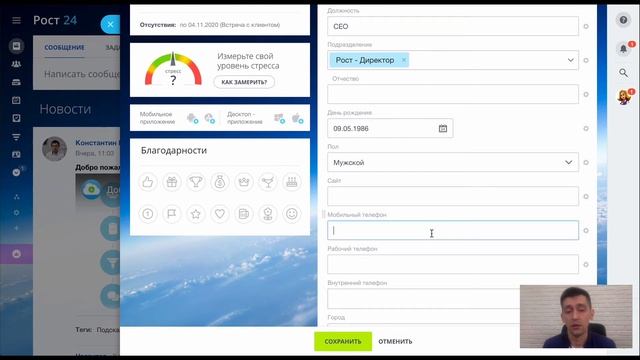Image resolution: width=640 pixels, height=360 pixels.
Task: Click the stress level gauge
Action: 173,69
